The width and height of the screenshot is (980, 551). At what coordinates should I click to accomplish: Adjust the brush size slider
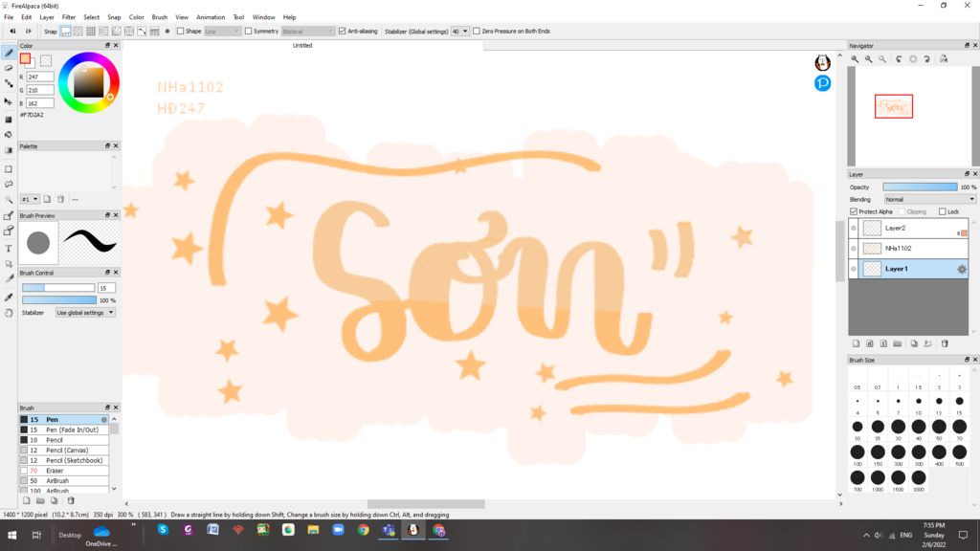[58, 288]
